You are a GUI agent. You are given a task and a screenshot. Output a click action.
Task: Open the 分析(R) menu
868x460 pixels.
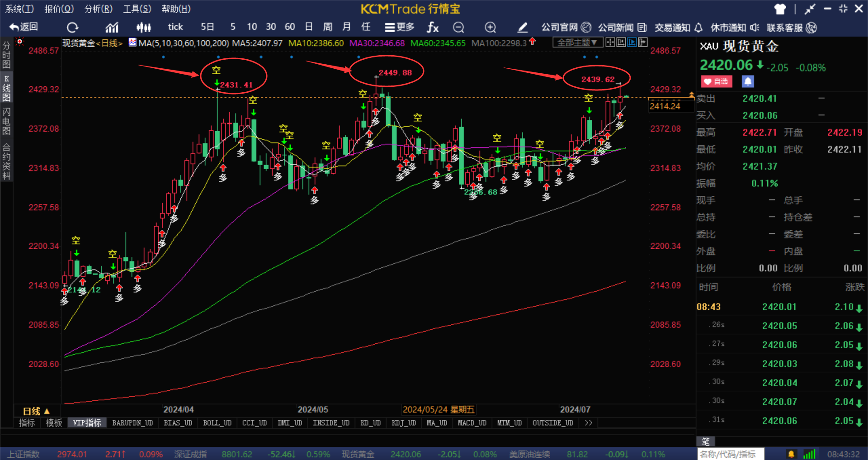(99, 9)
